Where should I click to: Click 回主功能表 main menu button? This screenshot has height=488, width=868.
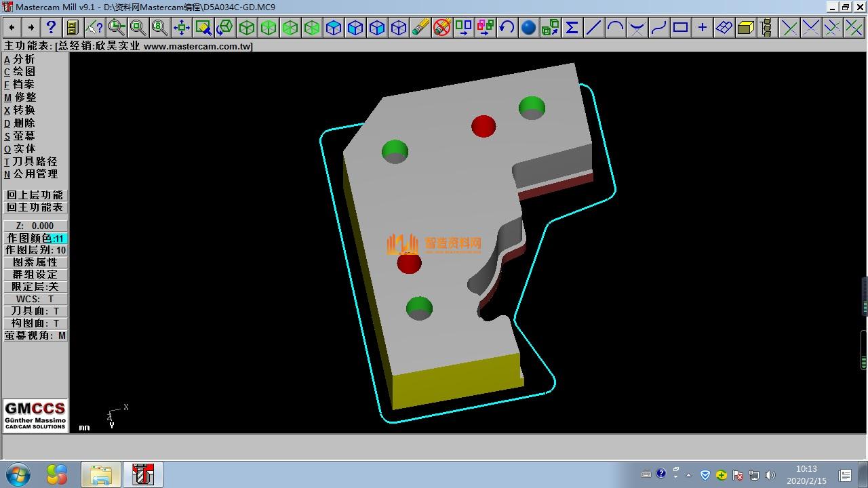35,207
